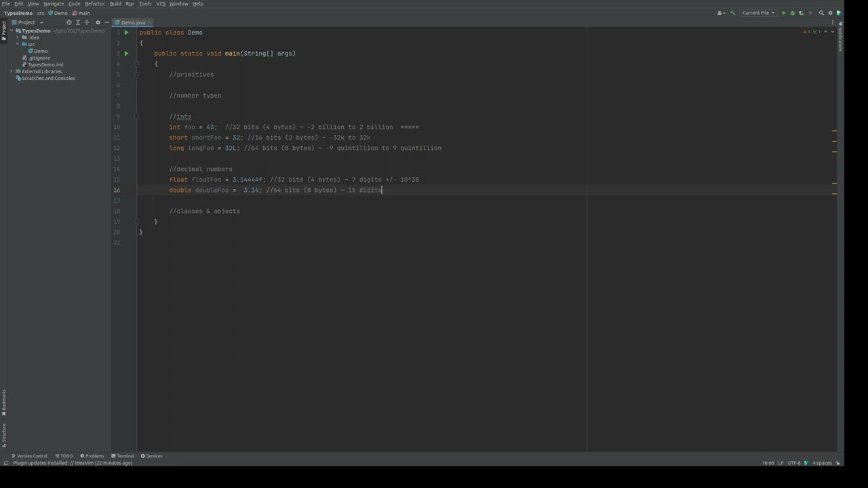Collapse All icon in Project panel header
Image resolution: width=868 pixels, height=488 pixels.
pyautogui.click(x=86, y=22)
